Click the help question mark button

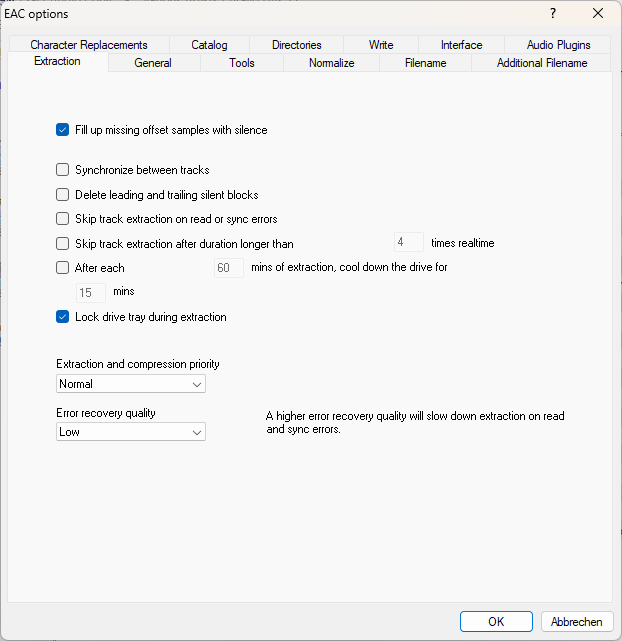tap(553, 13)
